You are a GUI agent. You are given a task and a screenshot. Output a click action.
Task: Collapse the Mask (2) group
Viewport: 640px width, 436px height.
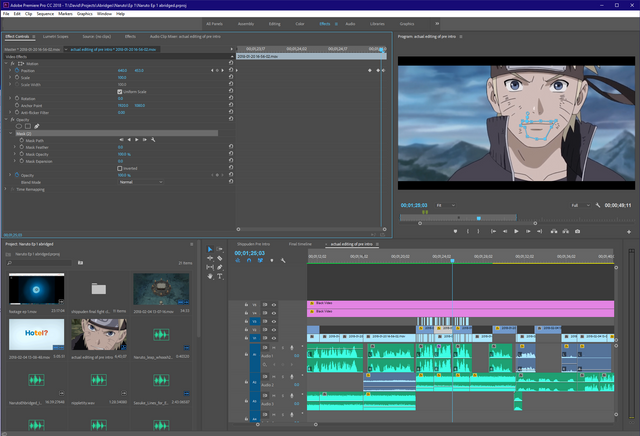11,133
